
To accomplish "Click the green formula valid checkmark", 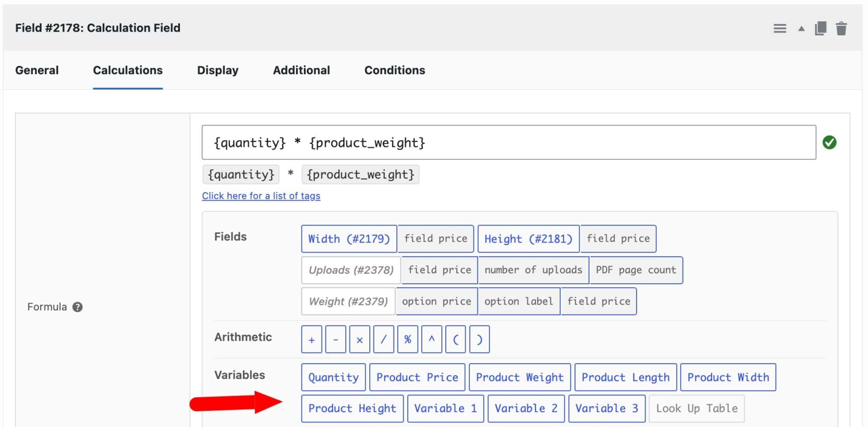I will (829, 142).
